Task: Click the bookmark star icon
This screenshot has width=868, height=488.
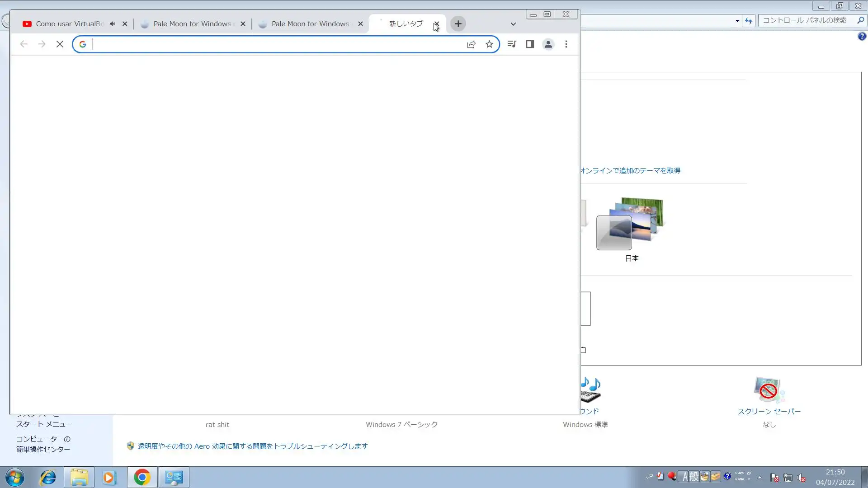Action: pyautogui.click(x=489, y=44)
